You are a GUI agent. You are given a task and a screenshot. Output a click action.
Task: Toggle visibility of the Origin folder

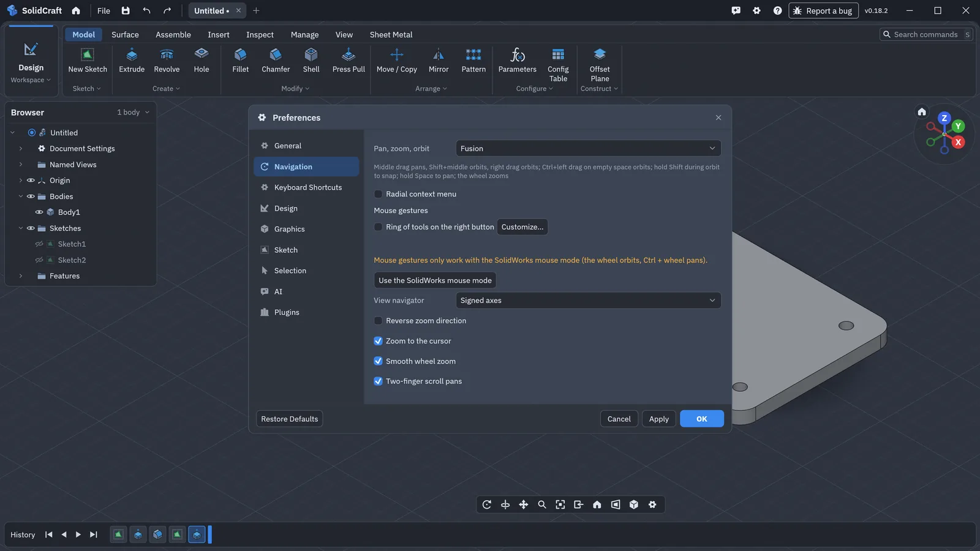point(31,181)
